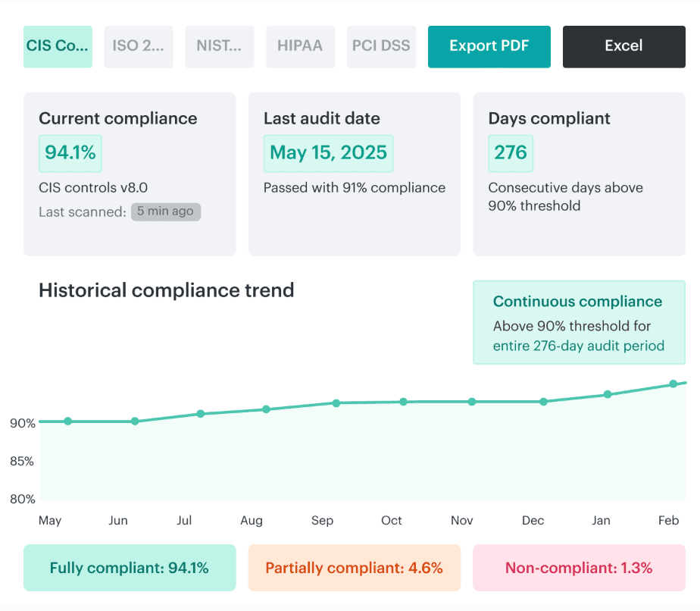Click the Current compliance card title

[118, 118]
